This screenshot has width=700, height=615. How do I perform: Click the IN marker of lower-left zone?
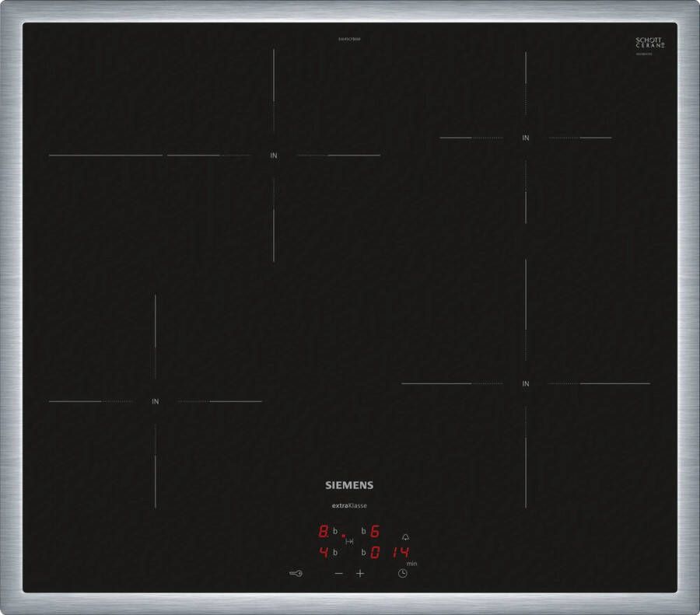tap(156, 402)
